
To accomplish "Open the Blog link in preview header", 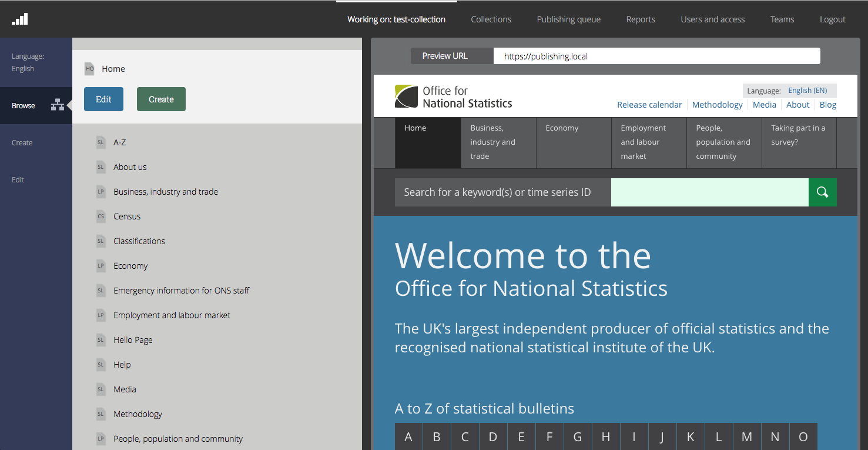I will 828,105.
